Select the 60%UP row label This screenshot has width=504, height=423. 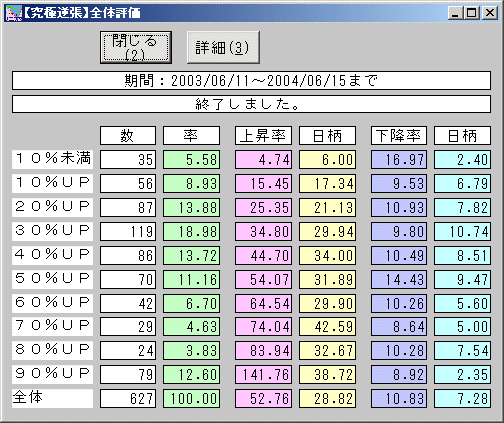[52, 303]
